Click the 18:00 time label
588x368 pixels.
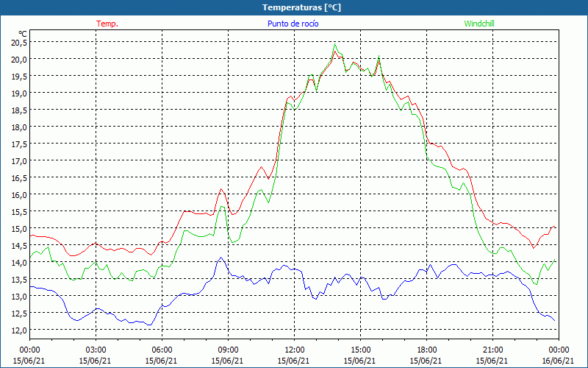coord(426,349)
